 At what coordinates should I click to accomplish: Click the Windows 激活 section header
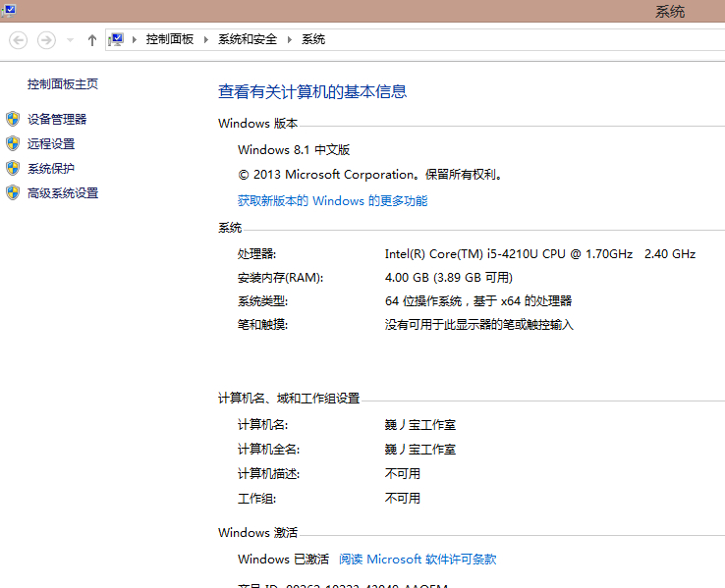point(257,533)
